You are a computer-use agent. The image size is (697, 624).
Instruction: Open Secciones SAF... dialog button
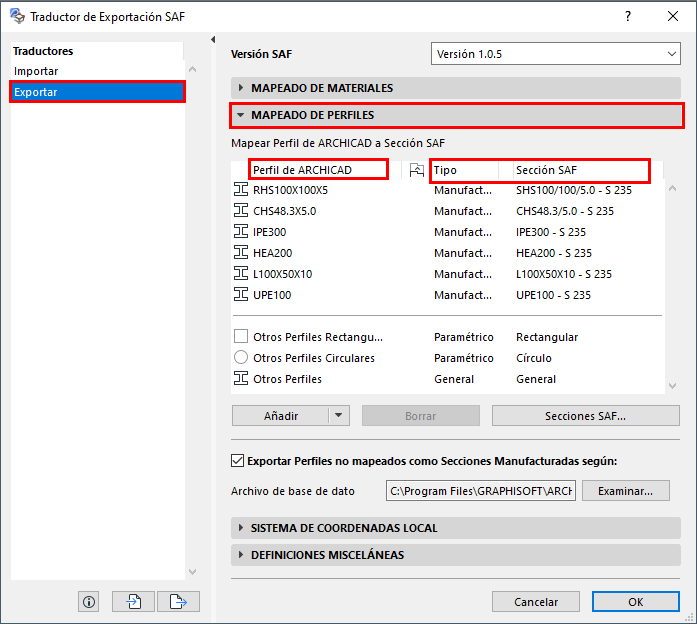[x=585, y=416]
